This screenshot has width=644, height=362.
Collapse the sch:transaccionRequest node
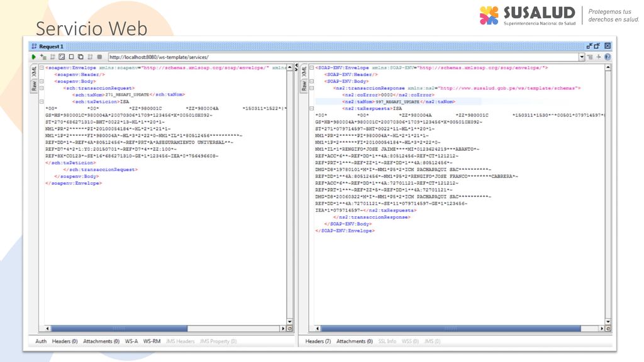pos(42,88)
